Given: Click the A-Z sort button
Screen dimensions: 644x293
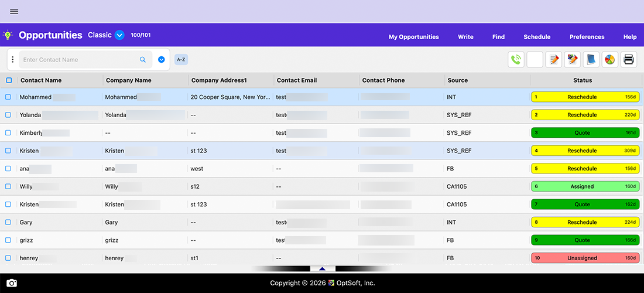Looking at the screenshot, I should coord(181,60).
